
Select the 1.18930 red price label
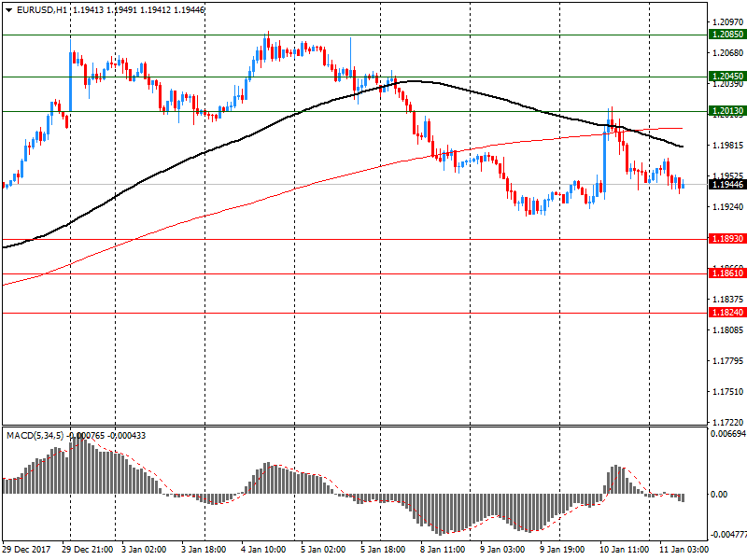[x=726, y=239]
